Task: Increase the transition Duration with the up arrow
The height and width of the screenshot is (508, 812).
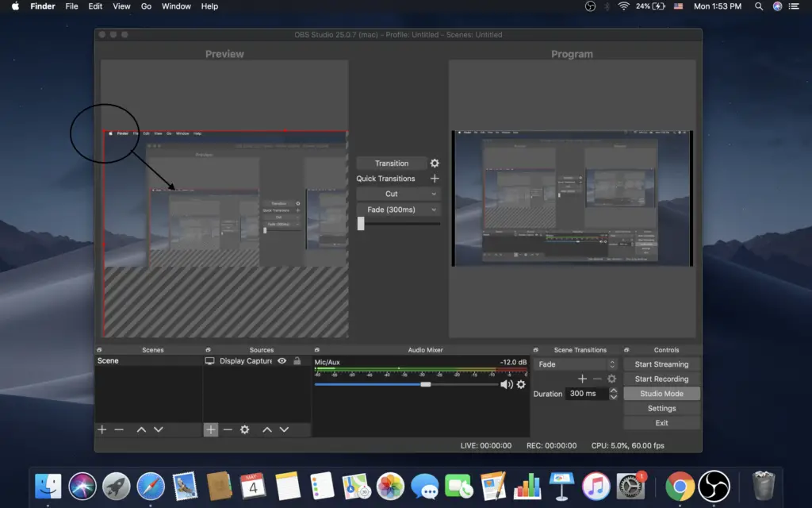Action: point(614,391)
